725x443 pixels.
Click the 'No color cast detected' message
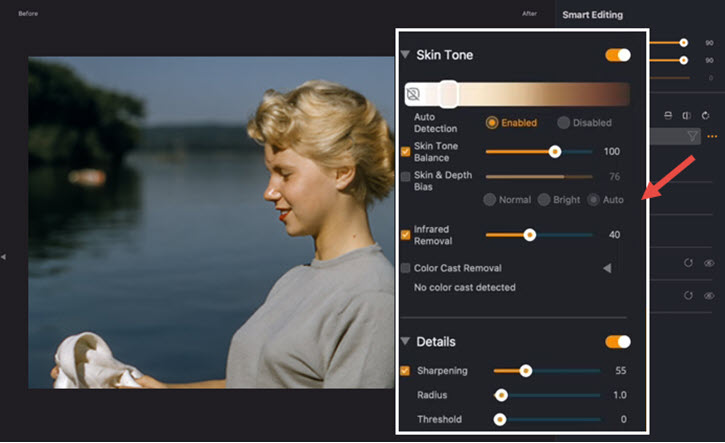tap(465, 288)
